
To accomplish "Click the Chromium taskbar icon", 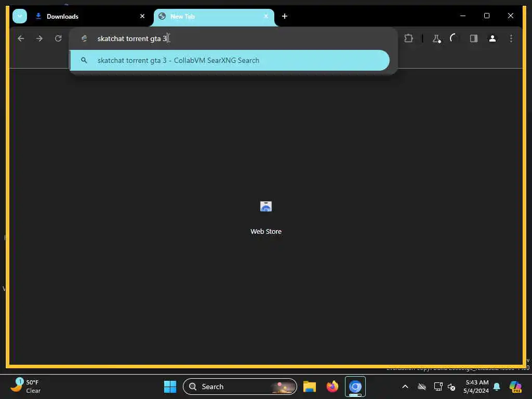I will tap(355, 387).
